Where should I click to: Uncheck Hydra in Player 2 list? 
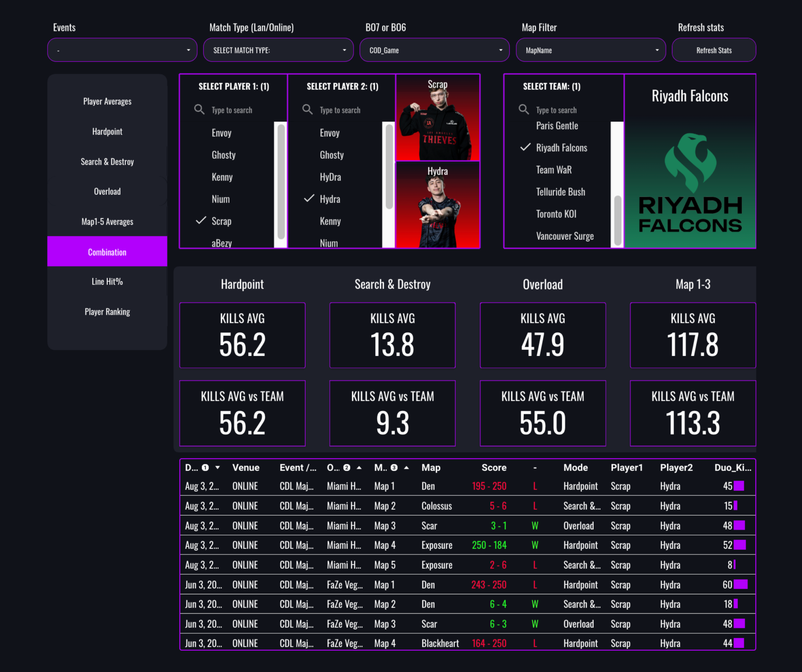click(330, 199)
